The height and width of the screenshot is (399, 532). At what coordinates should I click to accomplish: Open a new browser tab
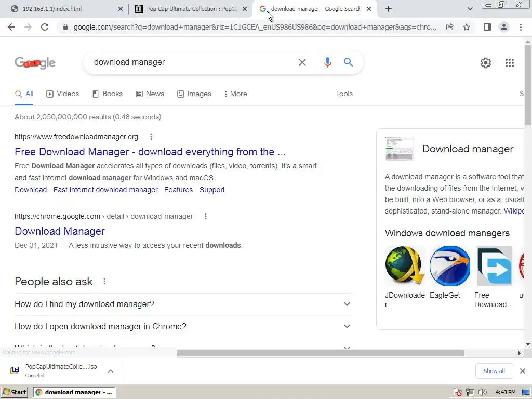click(x=389, y=9)
